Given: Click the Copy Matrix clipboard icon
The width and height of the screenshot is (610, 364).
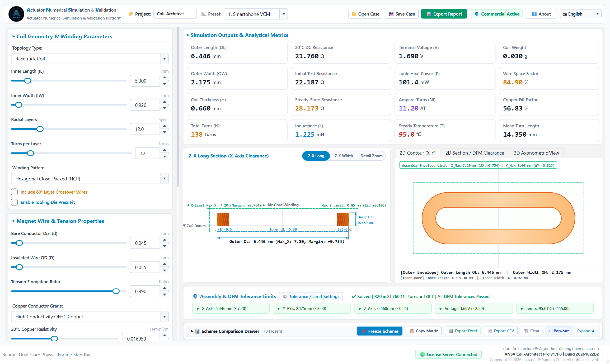Looking at the screenshot, I should [412, 331].
